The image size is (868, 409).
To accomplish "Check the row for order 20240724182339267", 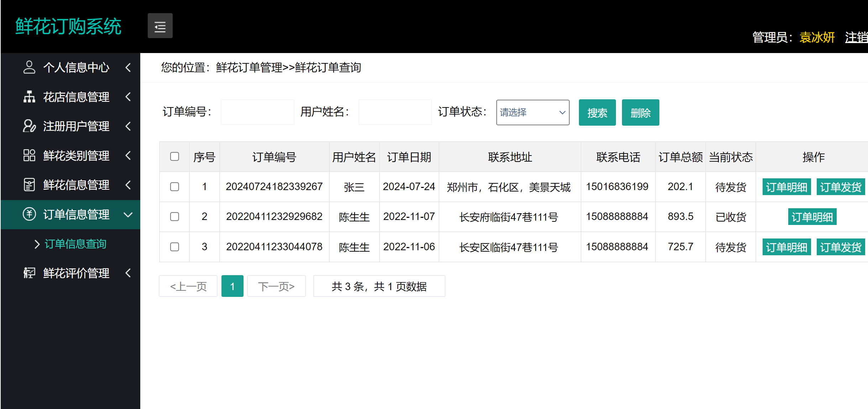I will click(x=174, y=187).
